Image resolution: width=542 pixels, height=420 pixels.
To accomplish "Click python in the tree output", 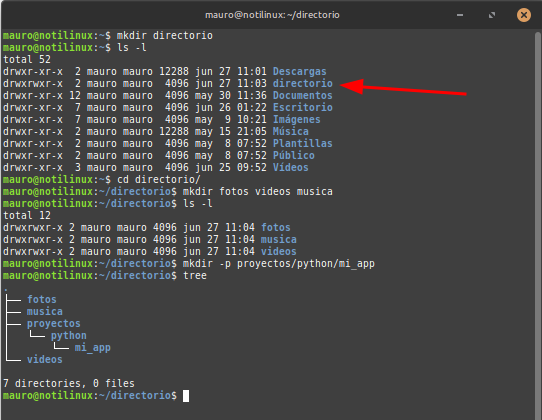I will (x=68, y=336).
